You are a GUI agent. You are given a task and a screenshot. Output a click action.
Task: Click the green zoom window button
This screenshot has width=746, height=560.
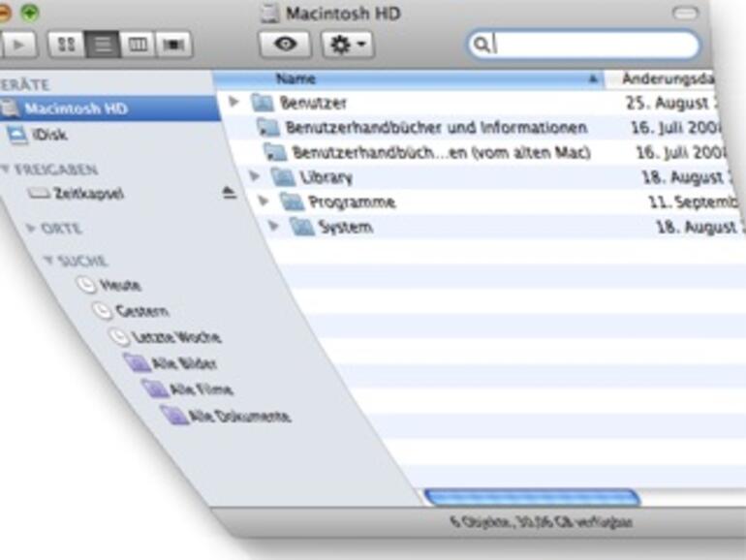[x=29, y=13]
